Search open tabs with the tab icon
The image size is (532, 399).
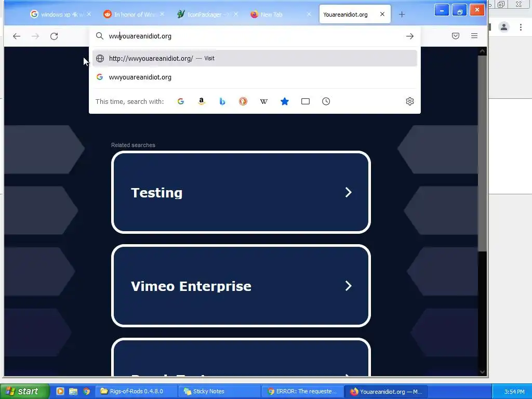(305, 101)
